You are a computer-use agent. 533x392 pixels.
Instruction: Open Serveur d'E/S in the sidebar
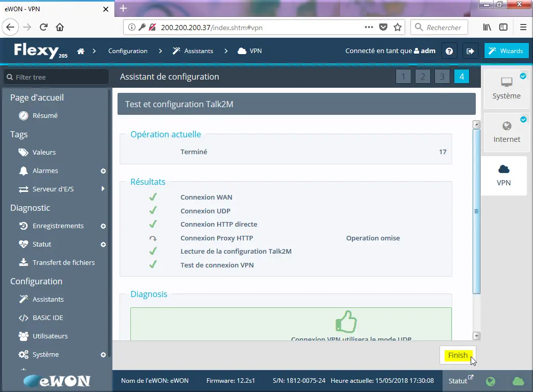click(x=53, y=189)
